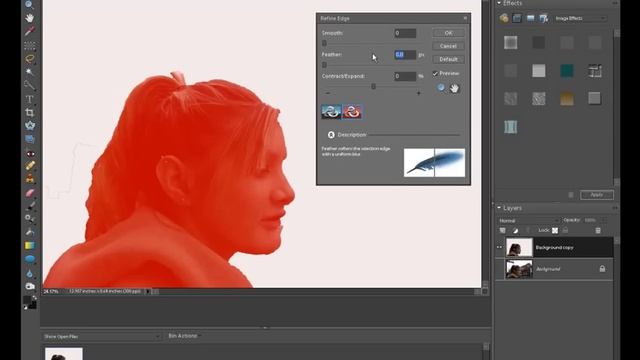Toggle the Preview checkbox
Screen dimensions: 640x360
pyautogui.click(x=435, y=73)
